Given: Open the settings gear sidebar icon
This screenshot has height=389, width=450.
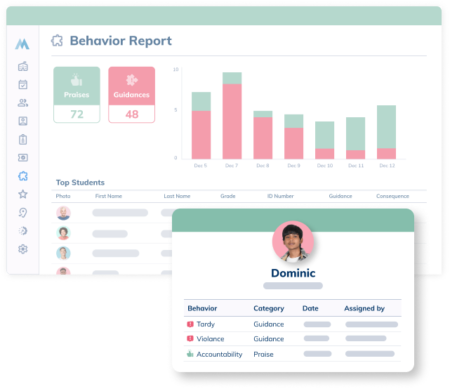Looking at the screenshot, I should pos(23,249).
